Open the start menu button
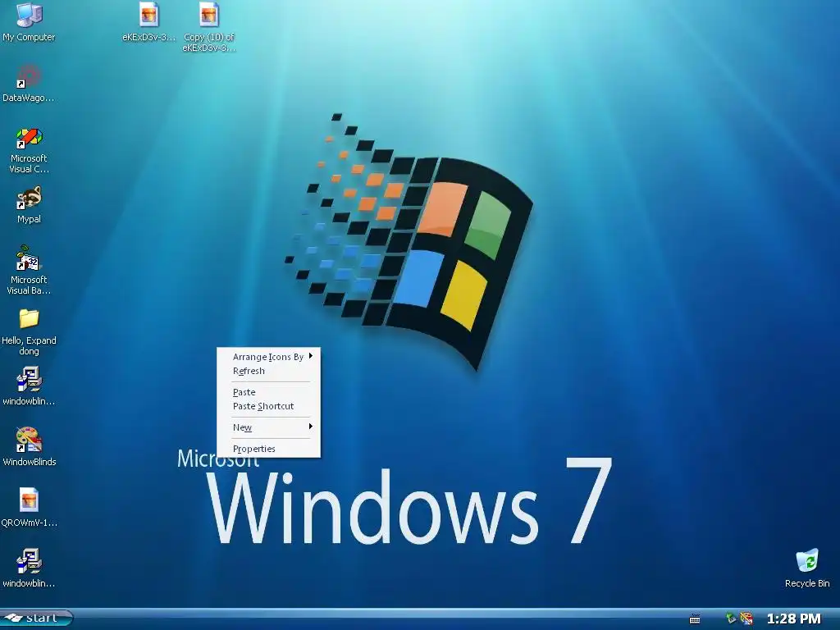This screenshot has height=630, width=840. coord(36,619)
